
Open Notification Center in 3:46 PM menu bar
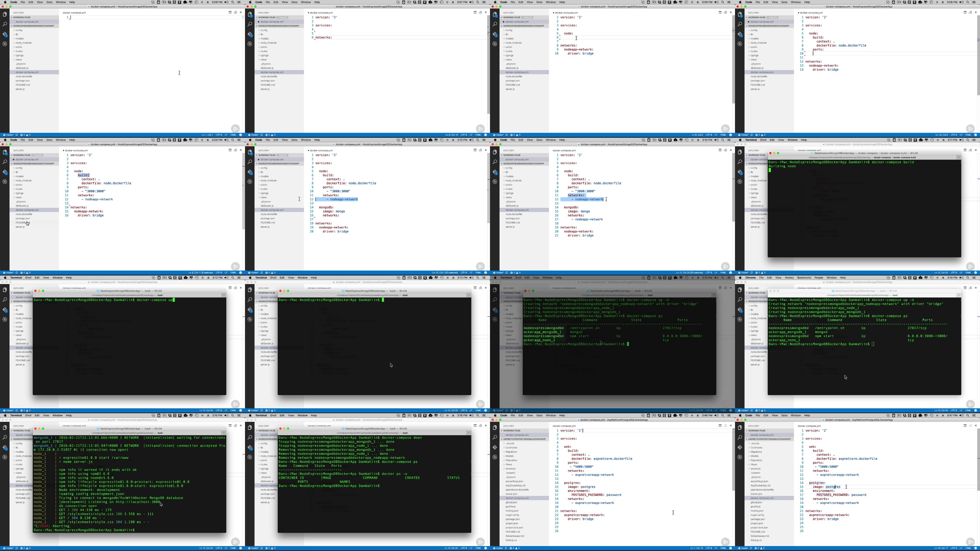point(729,416)
